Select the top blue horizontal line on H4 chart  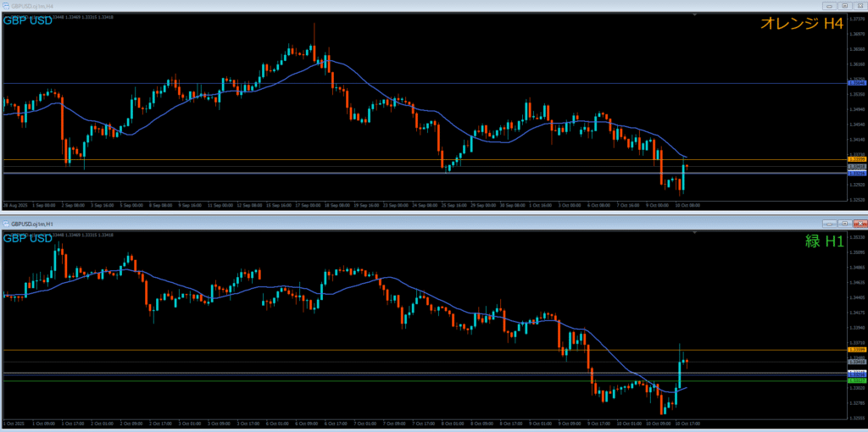click(339, 83)
